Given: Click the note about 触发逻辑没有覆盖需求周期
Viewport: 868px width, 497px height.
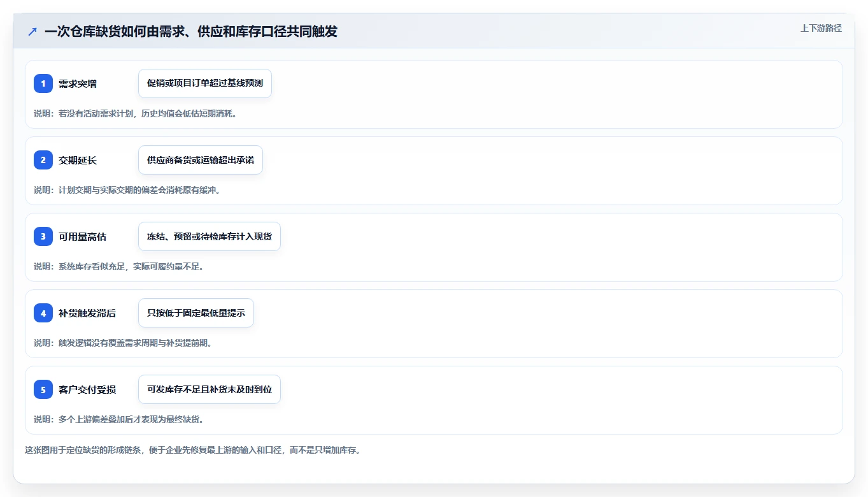Looking at the screenshot, I should coord(122,343).
